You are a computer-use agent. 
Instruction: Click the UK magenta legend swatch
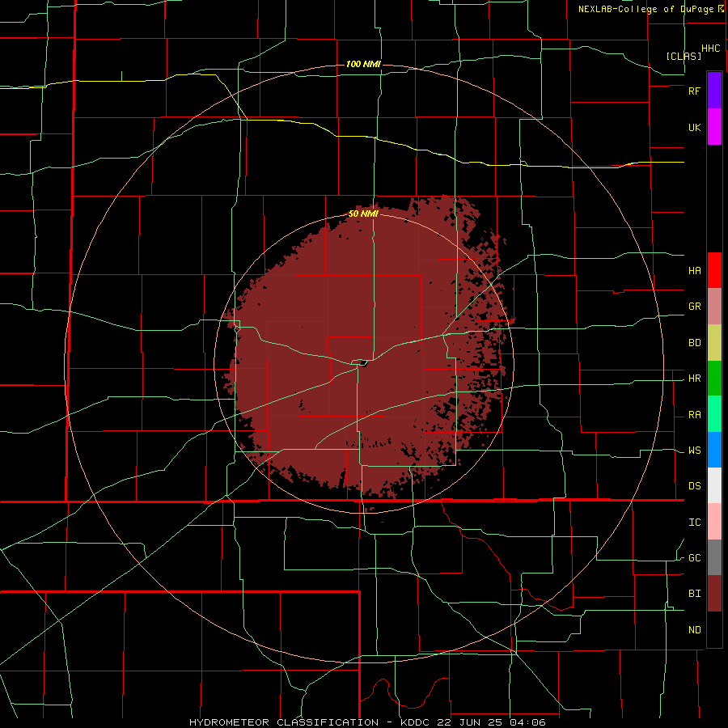[x=714, y=127]
